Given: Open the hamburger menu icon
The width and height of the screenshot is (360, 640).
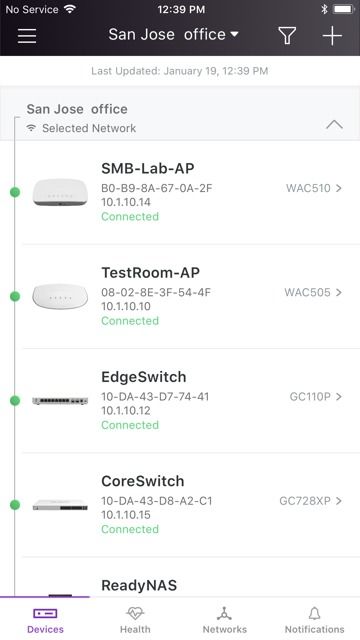Looking at the screenshot, I should [x=27, y=36].
